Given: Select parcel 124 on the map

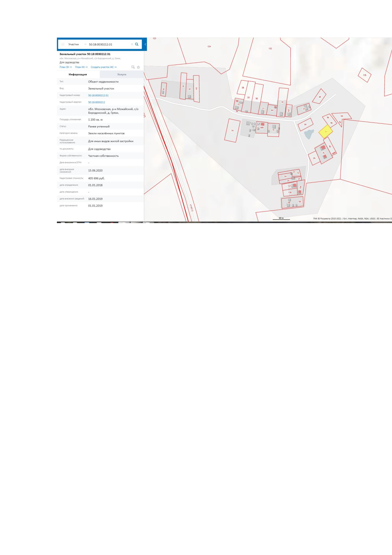Looking at the screenshot, I should point(209,47).
